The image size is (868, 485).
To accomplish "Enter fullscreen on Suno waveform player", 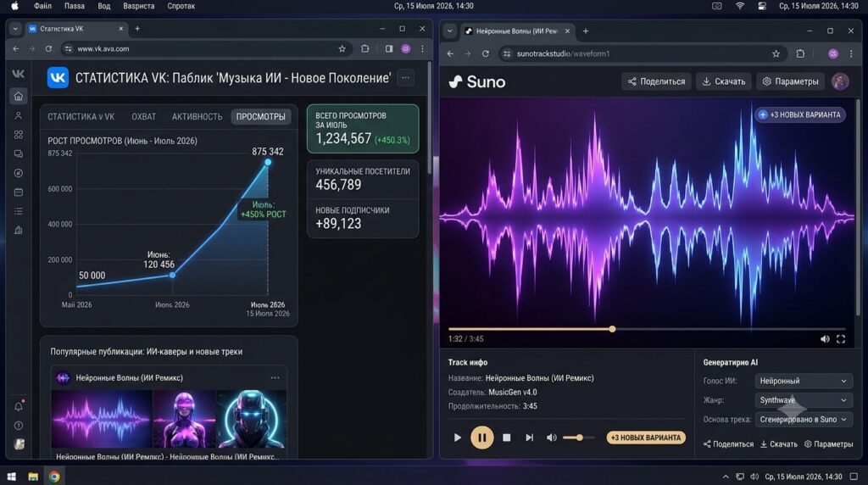I will [841, 339].
